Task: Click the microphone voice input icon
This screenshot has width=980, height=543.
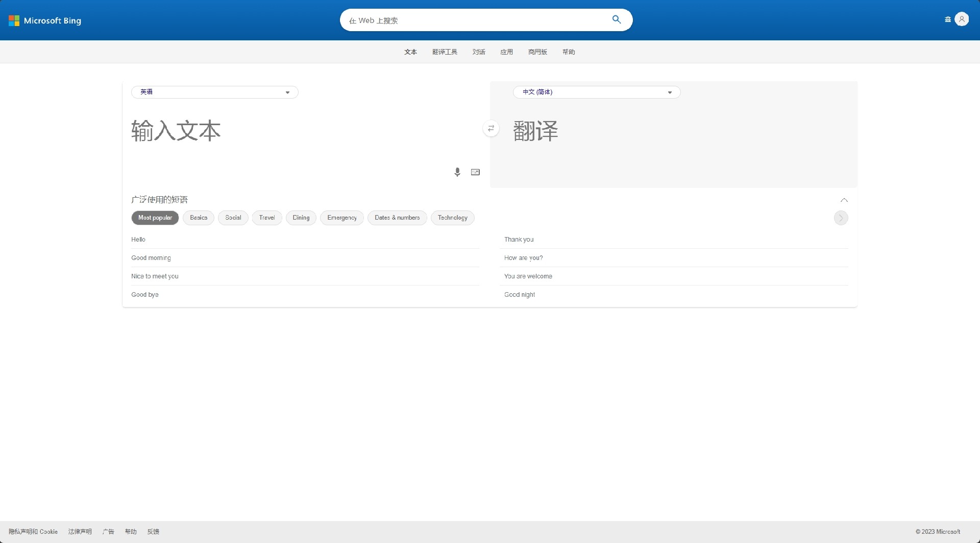Action: [x=457, y=172]
